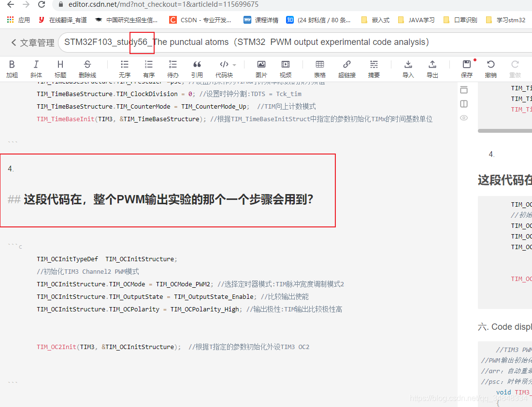The height and width of the screenshot is (407, 532).
Task: Open the 知乎 私信 bookmark
Action: [x=318, y=20]
